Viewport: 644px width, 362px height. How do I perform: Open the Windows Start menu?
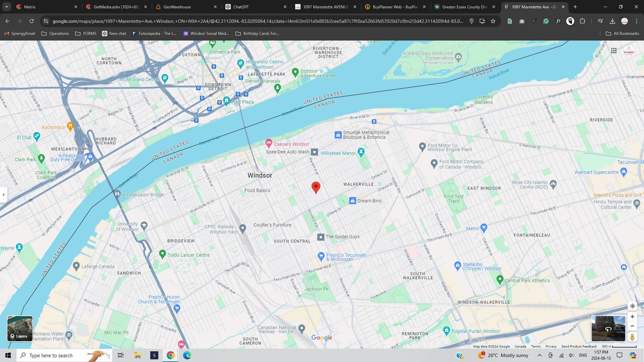coord(8,355)
